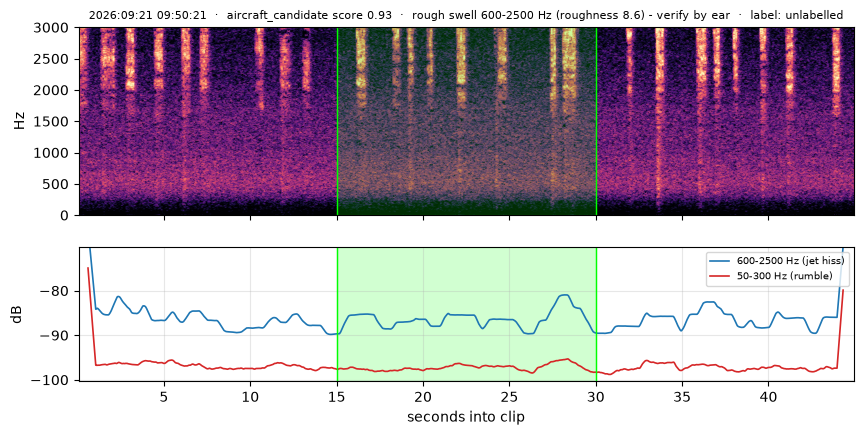Click the 15 second tick label
The height and width of the screenshot is (435, 863).
tap(337, 396)
